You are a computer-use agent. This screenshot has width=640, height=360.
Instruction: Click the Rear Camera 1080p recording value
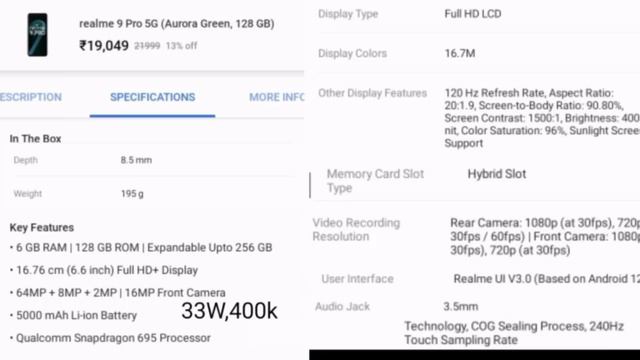point(545,236)
